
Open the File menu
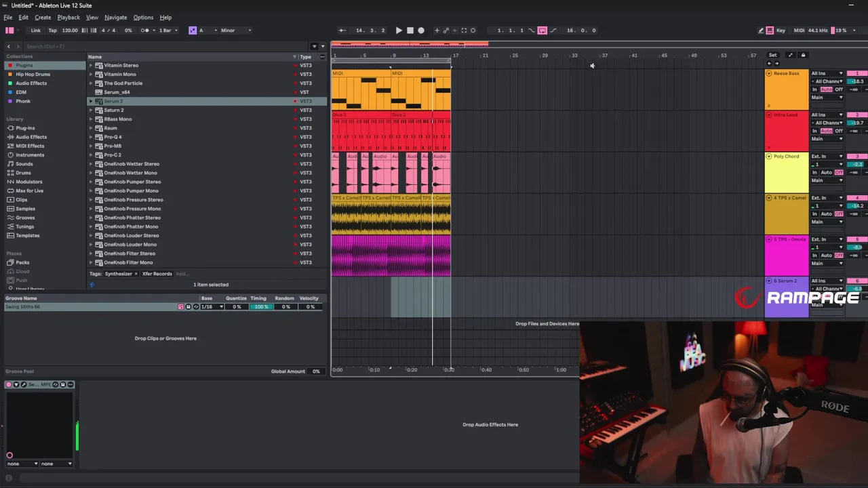coord(8,18)
